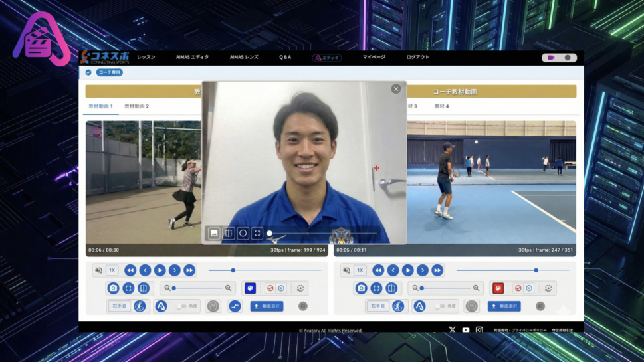Open the 右手首 selector in right controls
The image size is (644, 362).
[377, 306]
